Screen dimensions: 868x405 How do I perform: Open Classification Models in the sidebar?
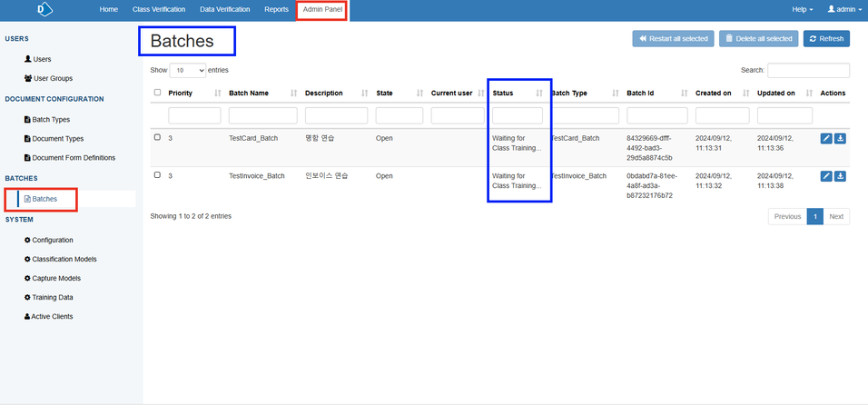64,259
